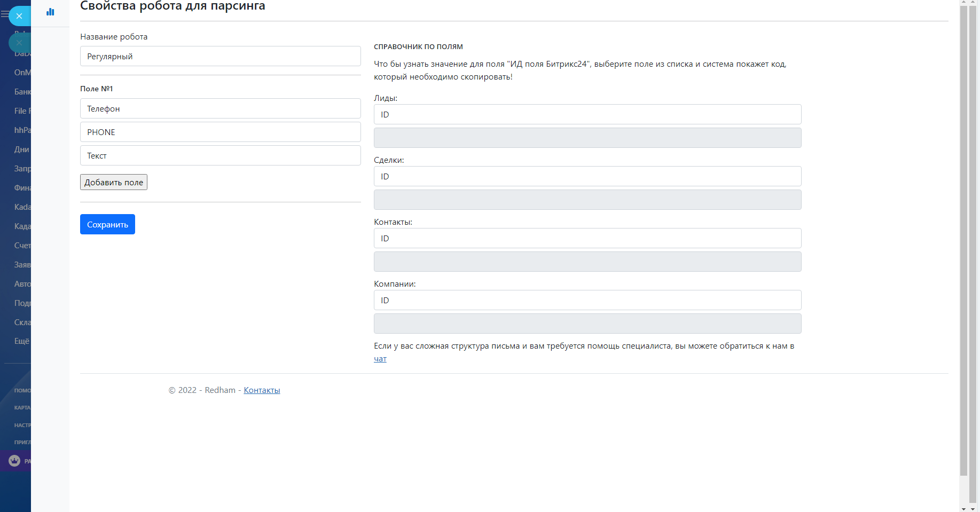The width and height of the screenshot is (980, 512).
Task: Click the vertical page scrollbar
Action: pyautogui.click(x=963, y=240)
